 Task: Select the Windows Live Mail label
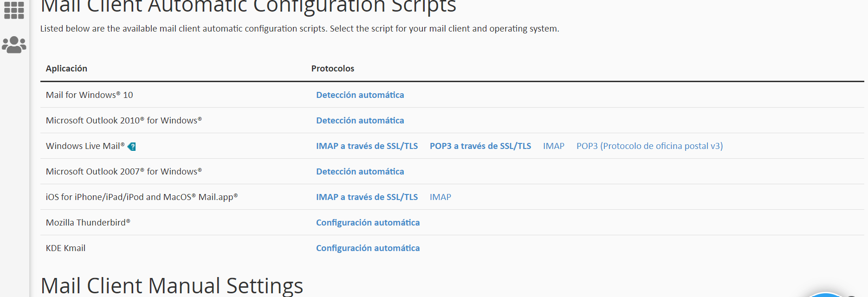pyautogui.click(x=85, y=146)
